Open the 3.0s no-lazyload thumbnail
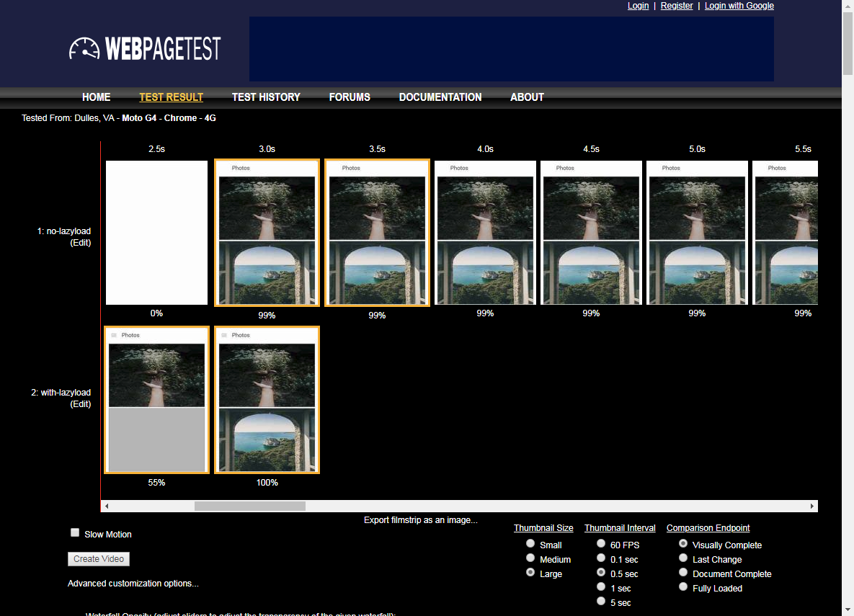This screenshot has height=616, width=854. coord(267,233)
